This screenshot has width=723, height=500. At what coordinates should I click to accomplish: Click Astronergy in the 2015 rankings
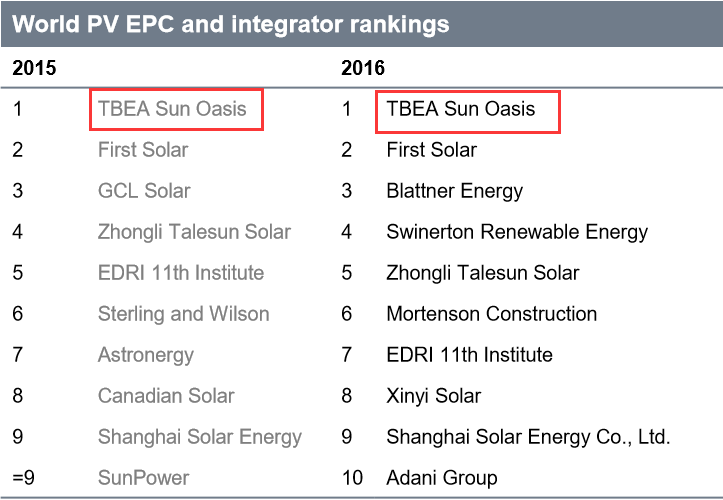(x=146, y=355)
